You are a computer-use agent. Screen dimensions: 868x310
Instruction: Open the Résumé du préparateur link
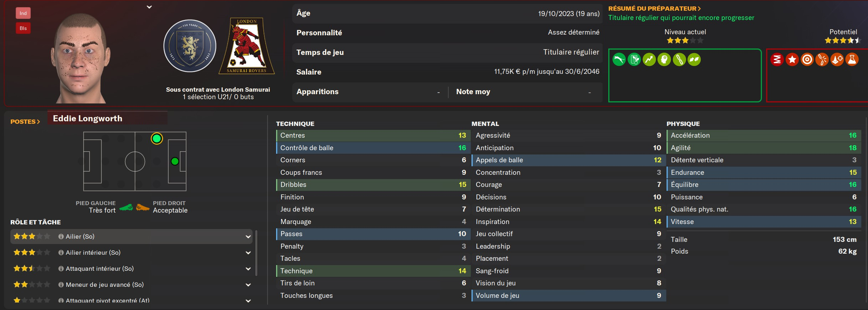point(654,9)
